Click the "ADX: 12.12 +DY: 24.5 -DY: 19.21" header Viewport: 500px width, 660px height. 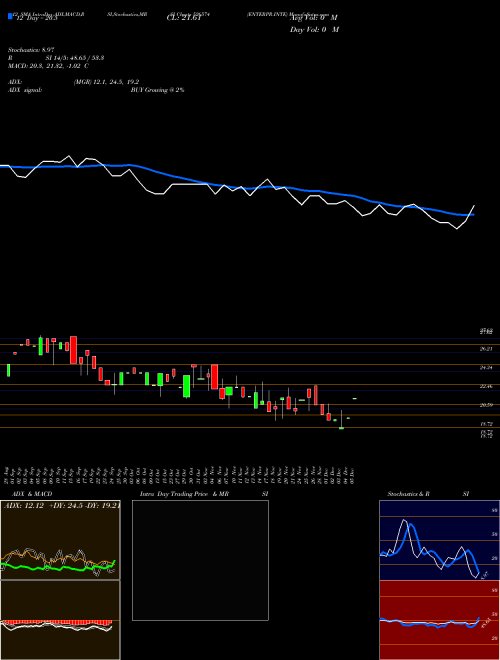coord(62,505)
